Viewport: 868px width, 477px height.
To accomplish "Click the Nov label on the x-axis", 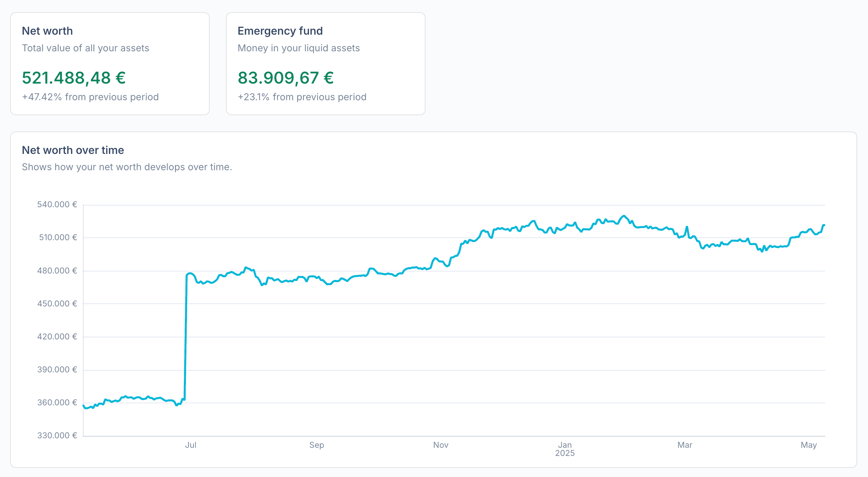I will (440, 445).
